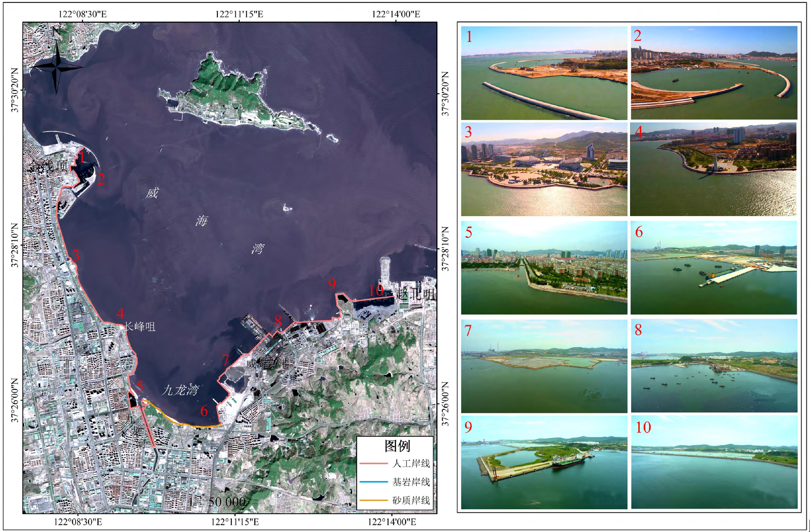Click red marker 10 near 赵北咀

point(377,290)
